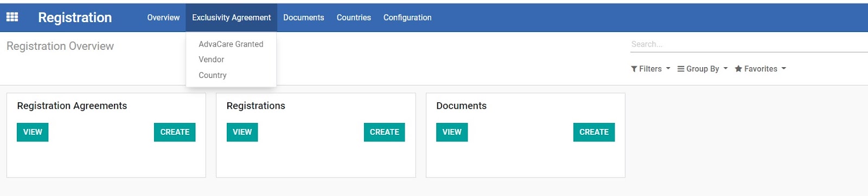The height and width of the screenshot is (196, 868).
Task: View Registrations
Action: coord(242,132)
